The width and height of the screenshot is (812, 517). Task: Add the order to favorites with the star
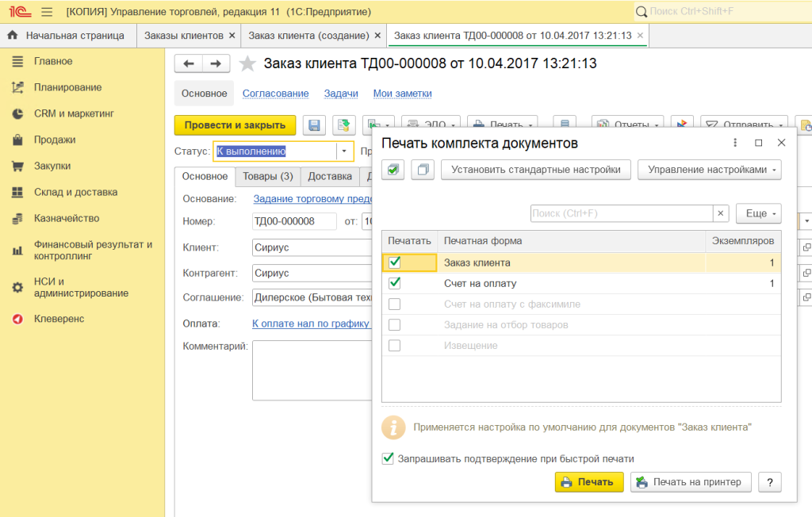click(247, 63)
